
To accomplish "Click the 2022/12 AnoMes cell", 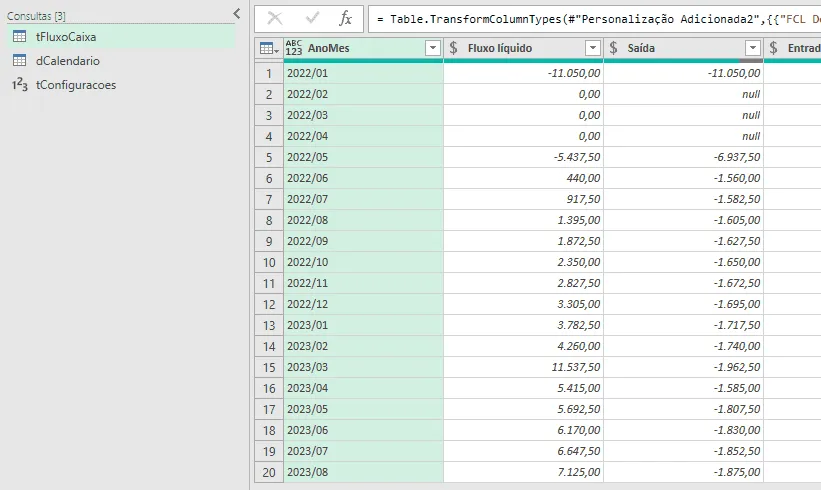I will tap(363, 304).
